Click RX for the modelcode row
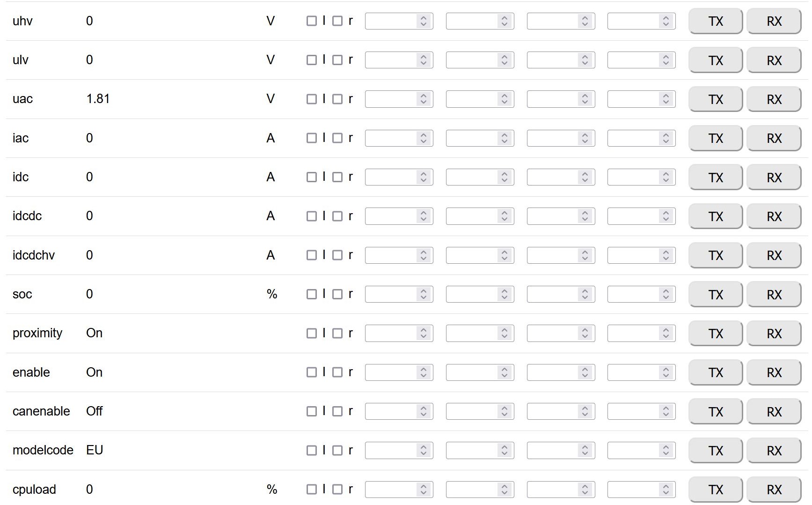 point(774,451)
